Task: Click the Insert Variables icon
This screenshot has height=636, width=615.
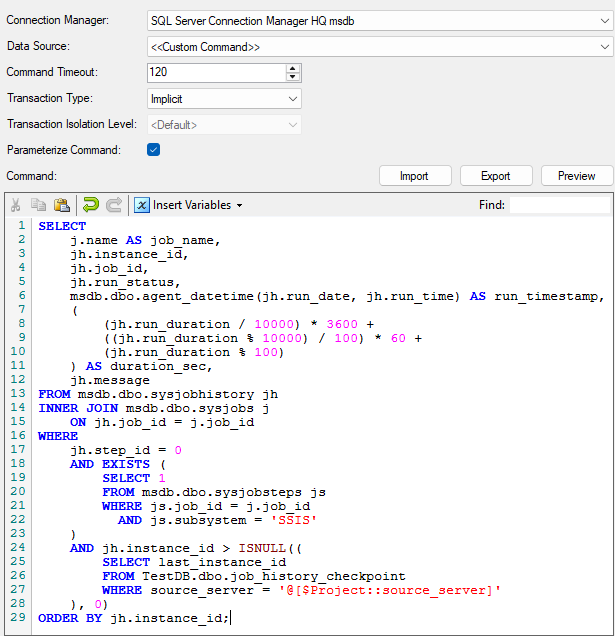Action: click(142, 205)
